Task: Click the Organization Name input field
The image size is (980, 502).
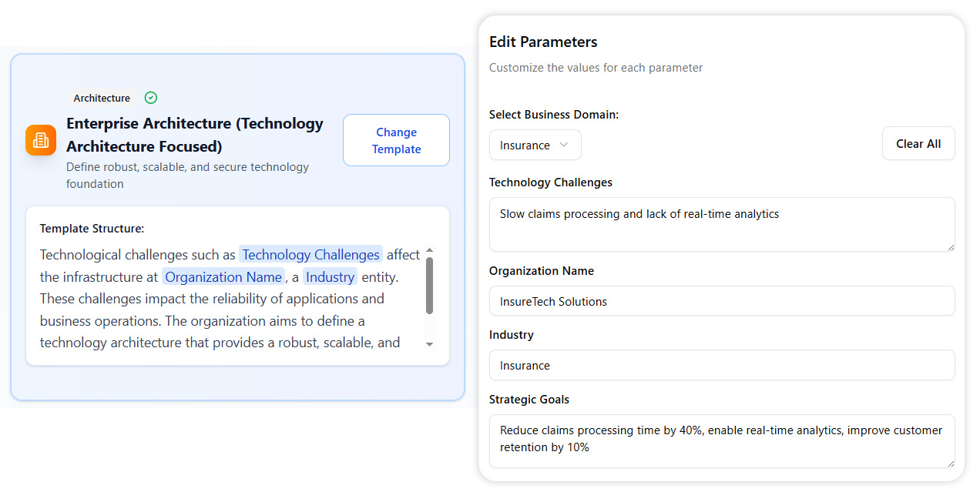Action: click(721, 301)
